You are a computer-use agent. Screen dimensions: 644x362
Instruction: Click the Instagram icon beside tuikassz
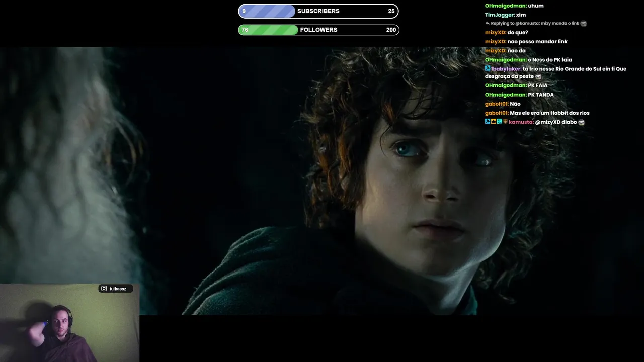pyautogui.click(x=104, y=289)
